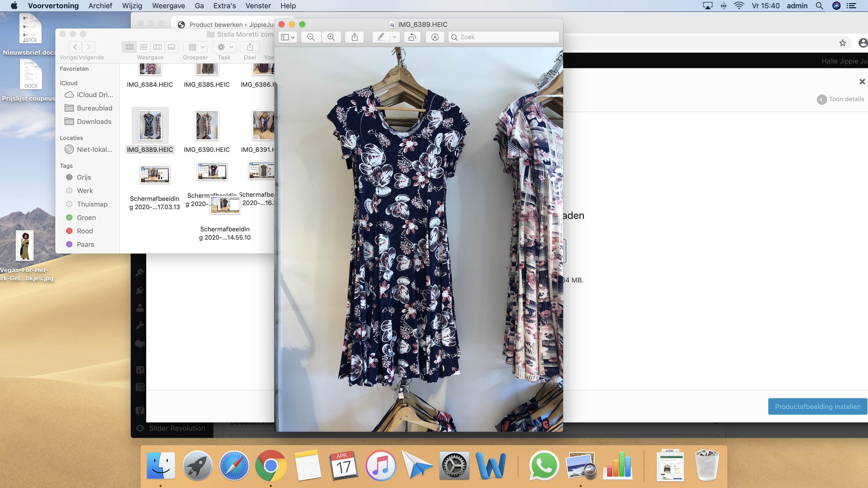The width and height of the screenshot is (868, 488).
Task: Show the Markup toolbar circle-A icon
Action: [x=435, y=37]
